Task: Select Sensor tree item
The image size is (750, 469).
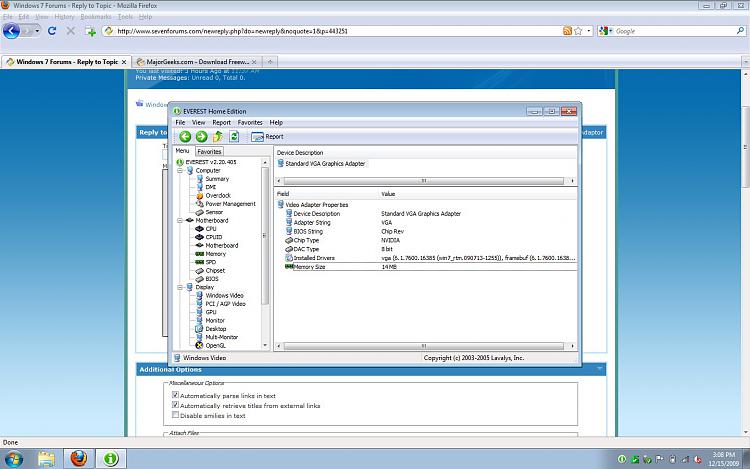Action: (x=214, y=212)
